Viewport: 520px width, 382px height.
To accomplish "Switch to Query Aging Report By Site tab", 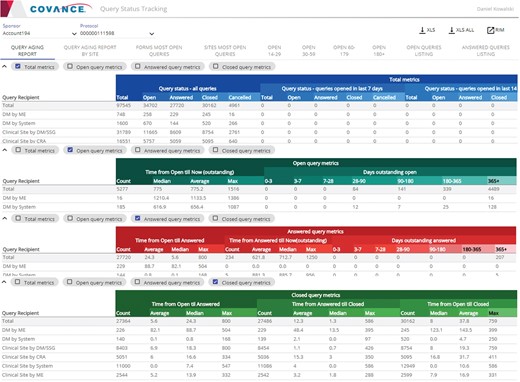I will (90, 51).
